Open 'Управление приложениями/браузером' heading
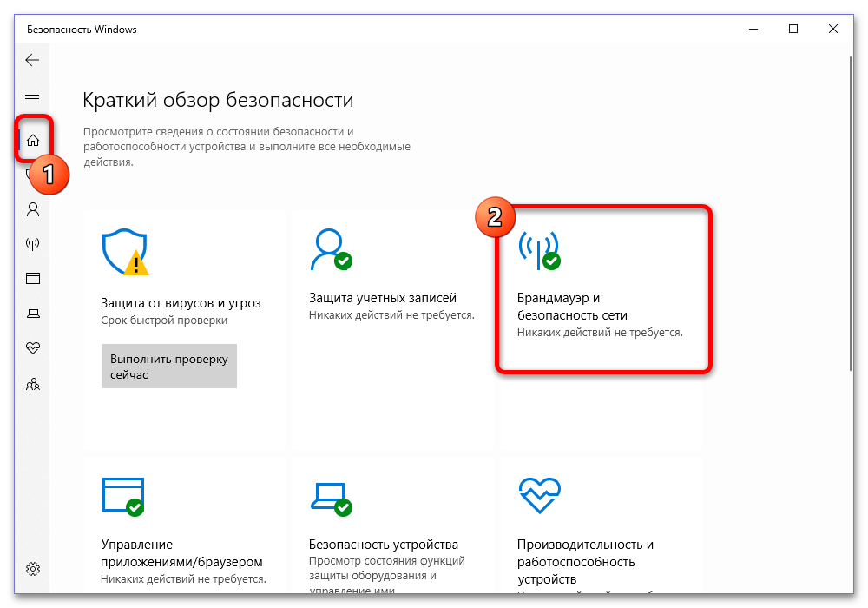868x608 pixels. (x=181, y=553)
